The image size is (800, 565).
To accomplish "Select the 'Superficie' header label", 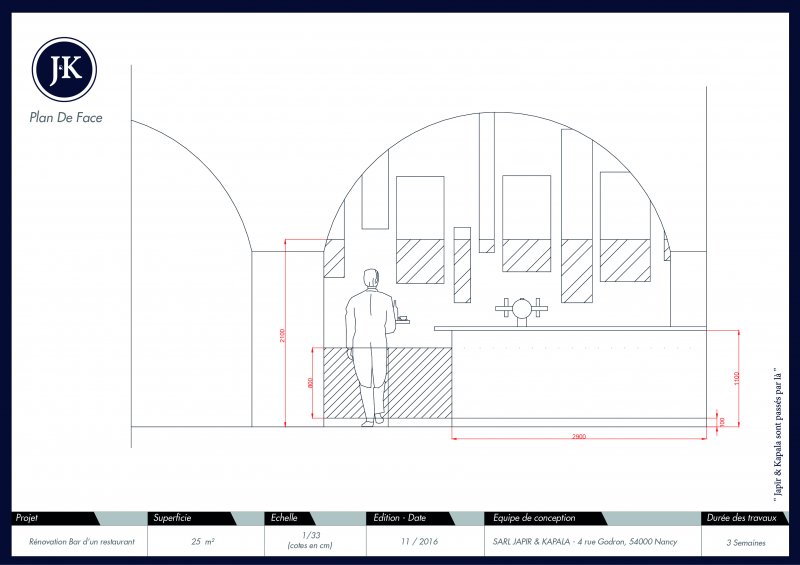I will [x=172, y=518].
